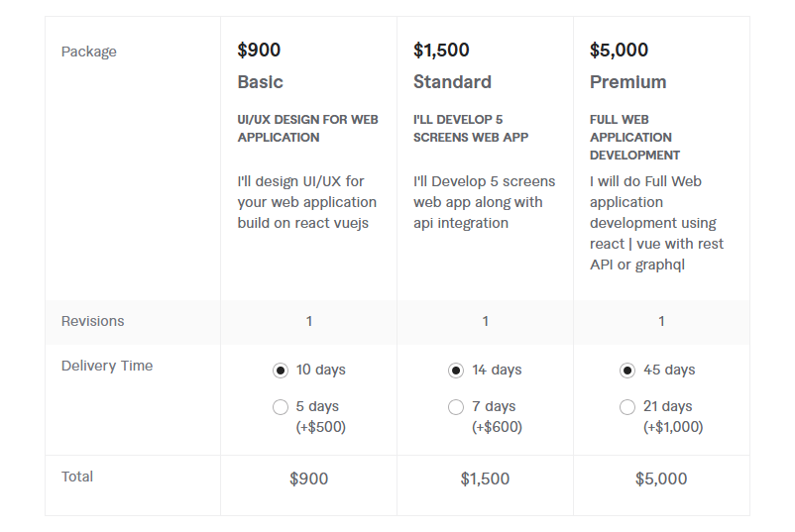
Task: Click the Package row label
Action: pos(89,52)
